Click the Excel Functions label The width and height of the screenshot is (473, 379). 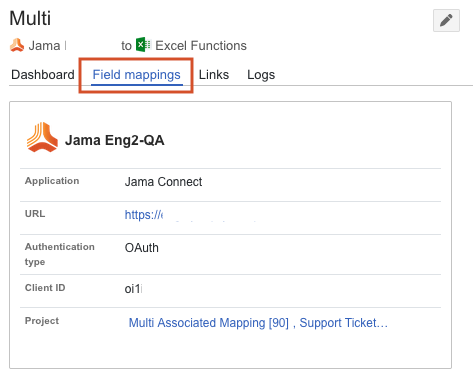tap(201, 45)
